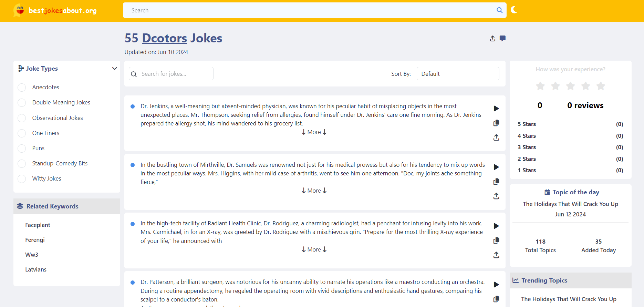Copy the Dr. Patterson surgeon joke
The width and height of the screenshot is (644, 307).
(x=496, y=299)
